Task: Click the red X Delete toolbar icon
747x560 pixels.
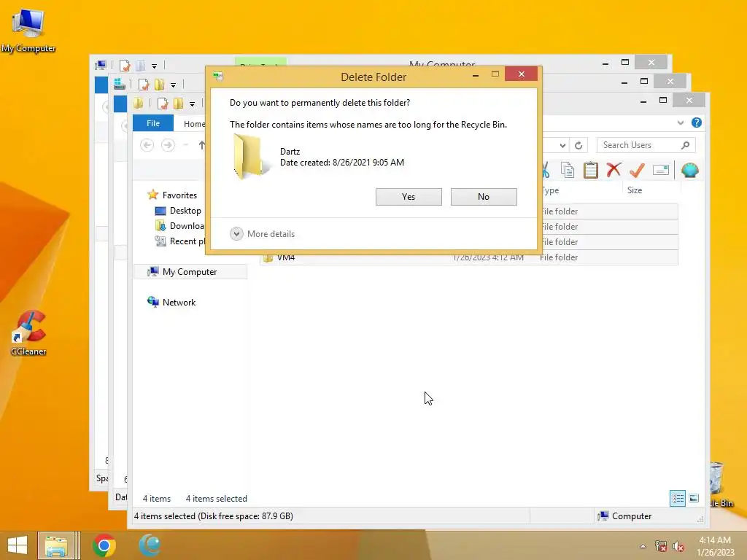Action: click(614, 169)
